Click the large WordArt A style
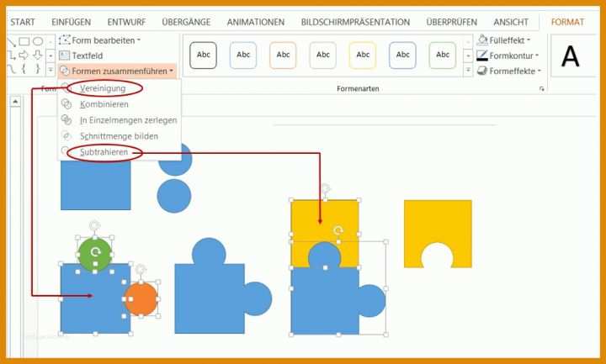This screenshot has width=606, height=364. click(570, 56)
